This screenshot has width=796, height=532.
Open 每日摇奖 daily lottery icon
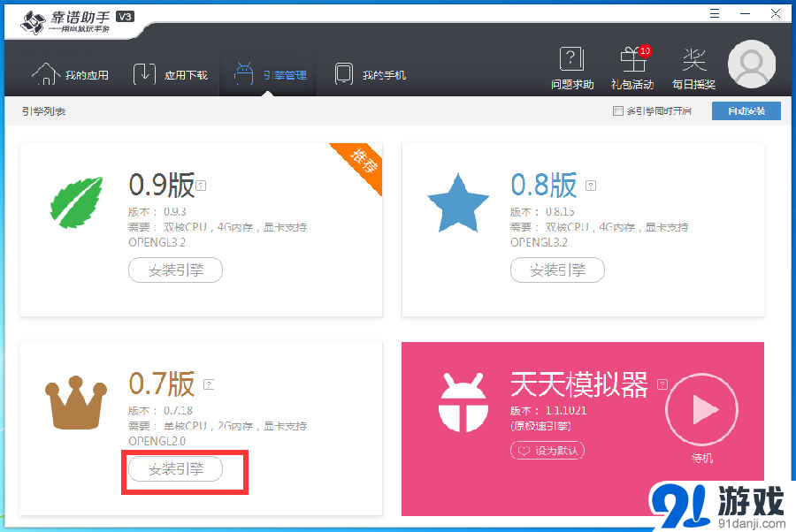point(693,69)
